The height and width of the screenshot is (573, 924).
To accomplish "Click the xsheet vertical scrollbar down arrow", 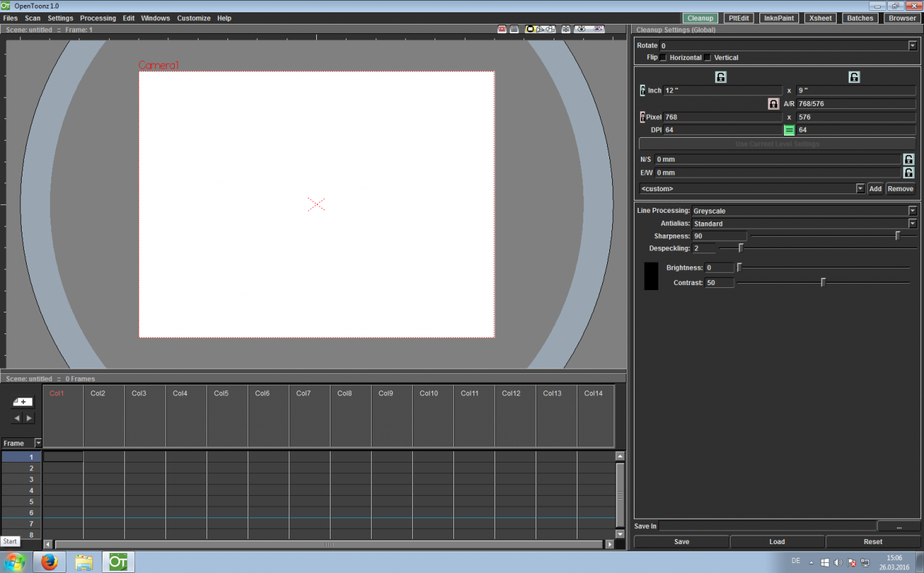I will pyautogui.click(x=619, y=534).
